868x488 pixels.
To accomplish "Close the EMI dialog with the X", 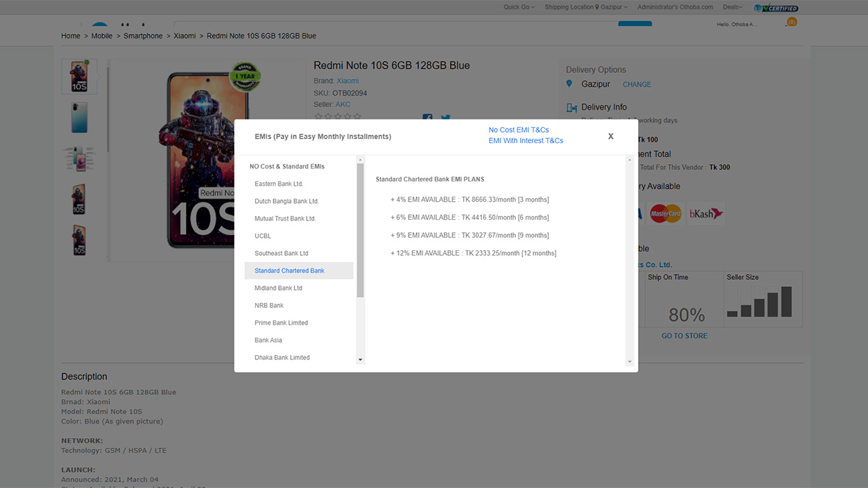I will point(610,136).
